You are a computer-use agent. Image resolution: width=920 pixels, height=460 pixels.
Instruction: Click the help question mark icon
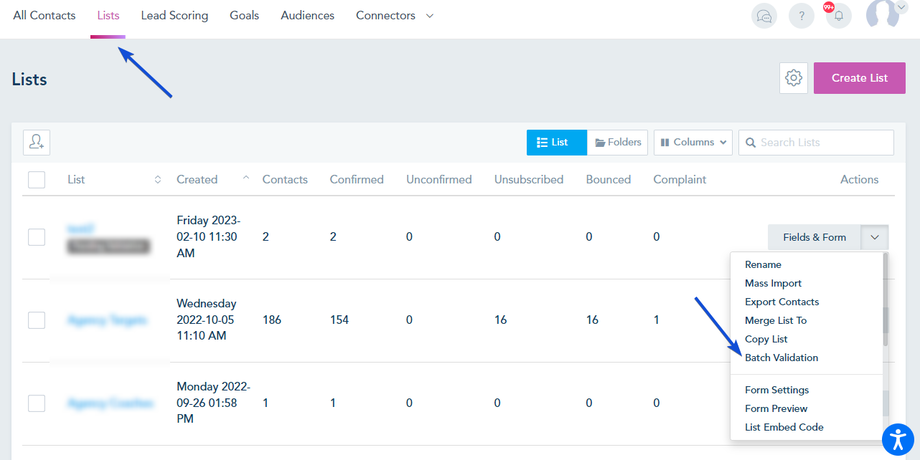[x=801, y=16]
